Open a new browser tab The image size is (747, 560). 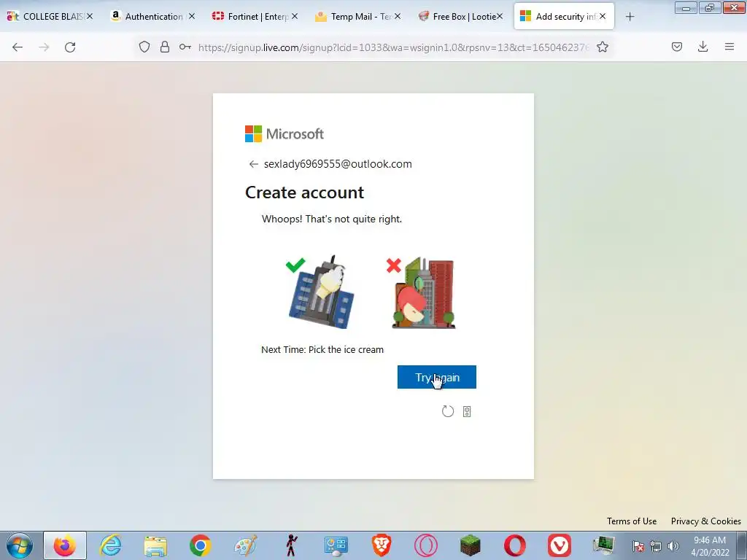pyautogui.click(x=630, y=17)
